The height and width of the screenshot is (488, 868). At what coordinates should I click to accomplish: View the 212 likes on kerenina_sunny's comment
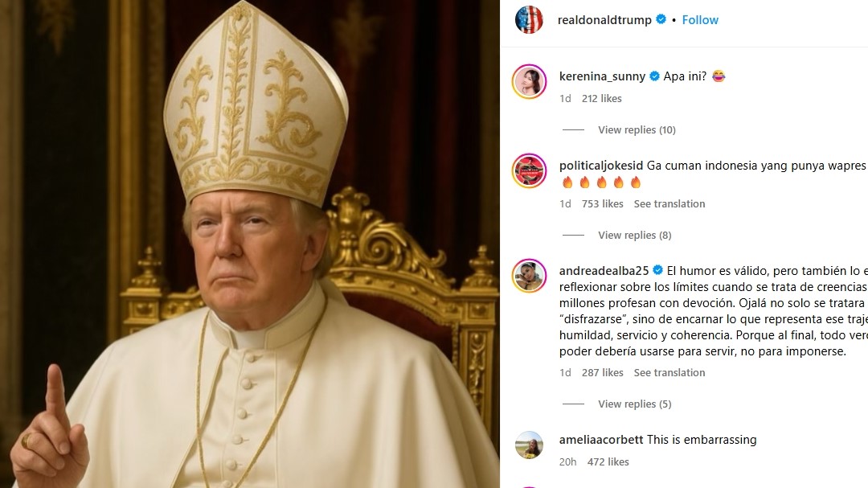[601, 99]
